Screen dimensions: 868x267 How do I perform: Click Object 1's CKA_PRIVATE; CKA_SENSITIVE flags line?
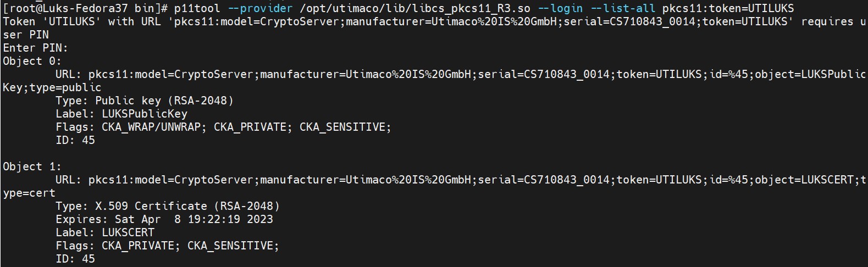tap(168, 246)
